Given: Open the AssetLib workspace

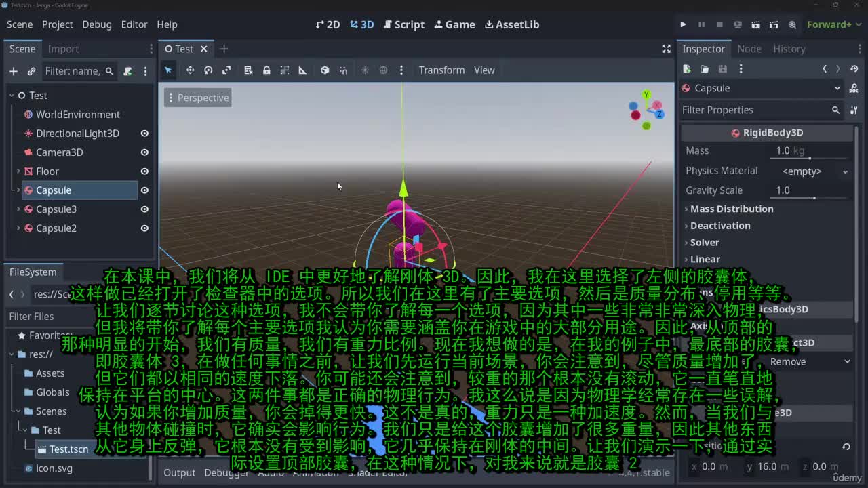Looking at the screenshot, I should tap(512, 24).
